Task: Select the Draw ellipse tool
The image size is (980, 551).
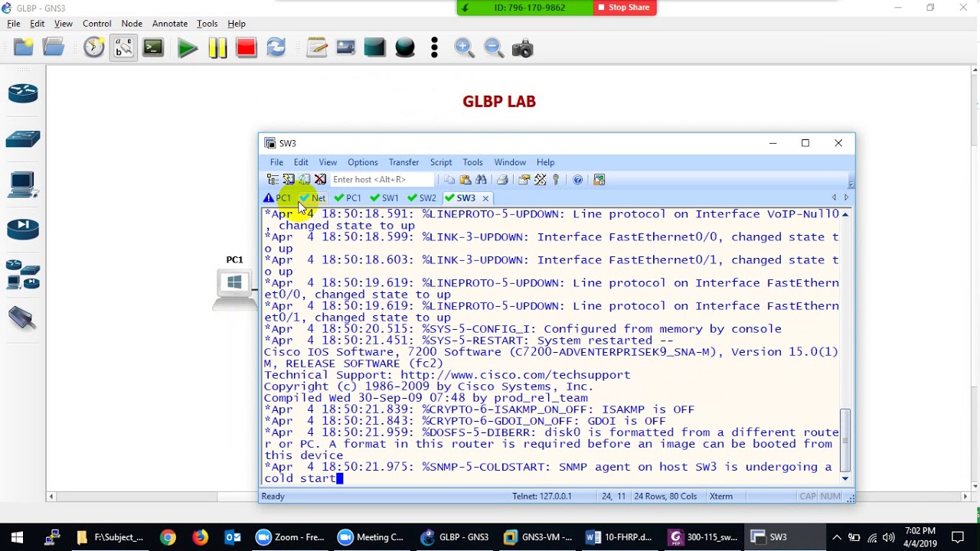Action: (405, 48)
